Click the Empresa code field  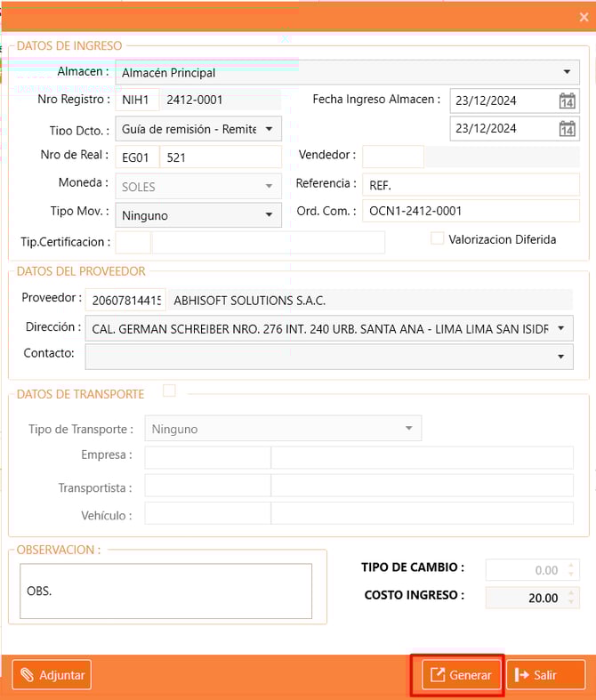coord(207,457)
